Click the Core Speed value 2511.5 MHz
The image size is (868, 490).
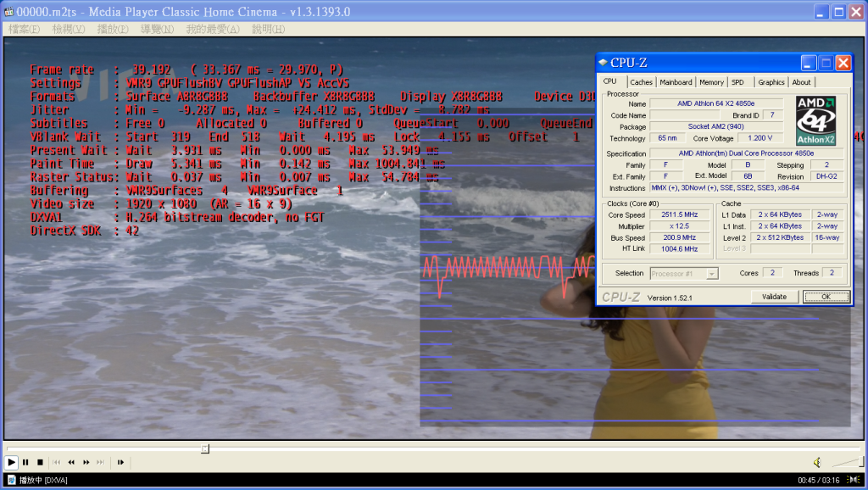[x=679, y=214]
